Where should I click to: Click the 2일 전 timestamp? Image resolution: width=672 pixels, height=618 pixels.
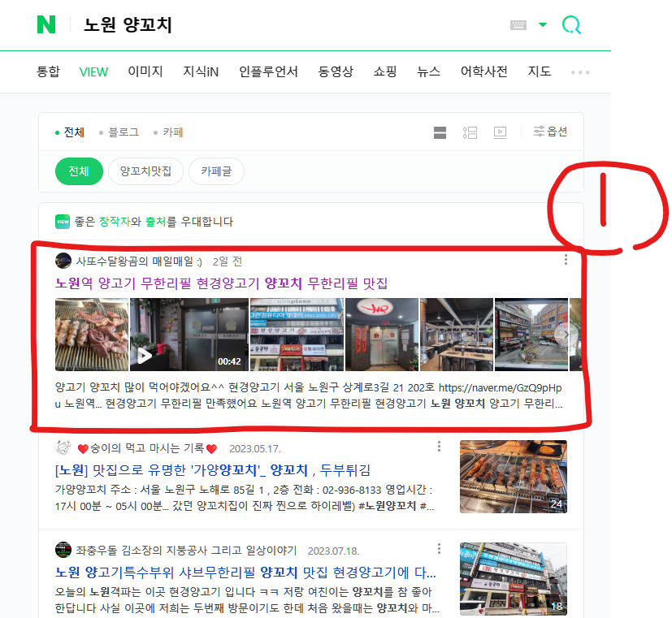click(228, 261)
